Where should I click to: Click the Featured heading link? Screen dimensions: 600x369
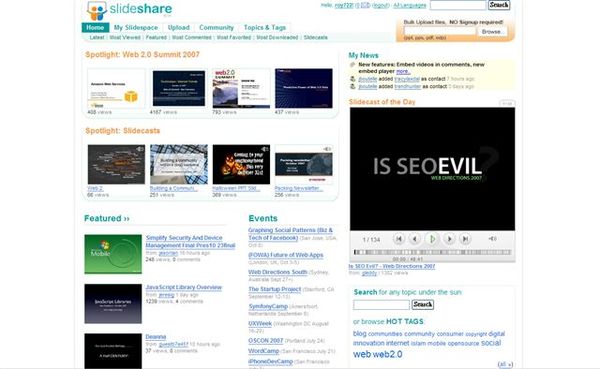pyautogui.click(x=107, y=218)
